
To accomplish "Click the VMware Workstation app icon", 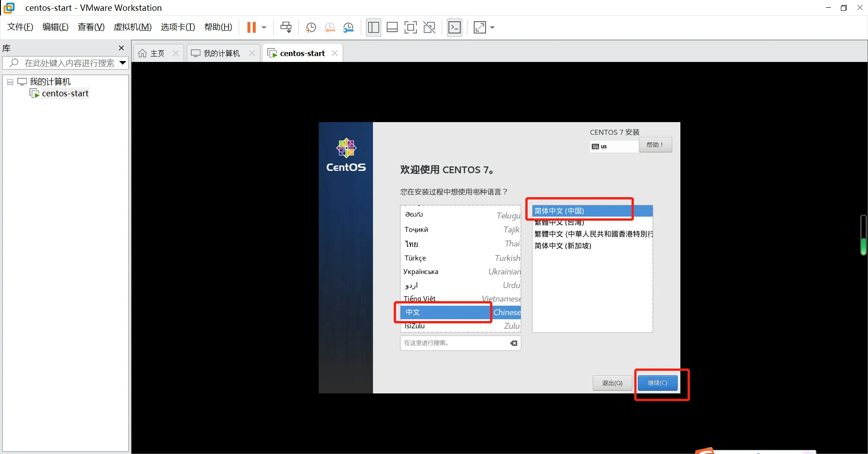I will [9, 8].
